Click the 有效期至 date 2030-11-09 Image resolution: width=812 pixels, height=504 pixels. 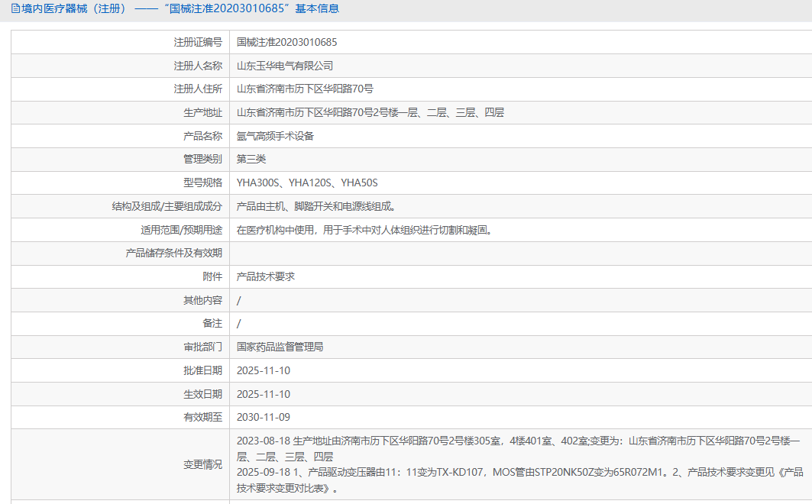pyautogui.click(x=264, y=417)
